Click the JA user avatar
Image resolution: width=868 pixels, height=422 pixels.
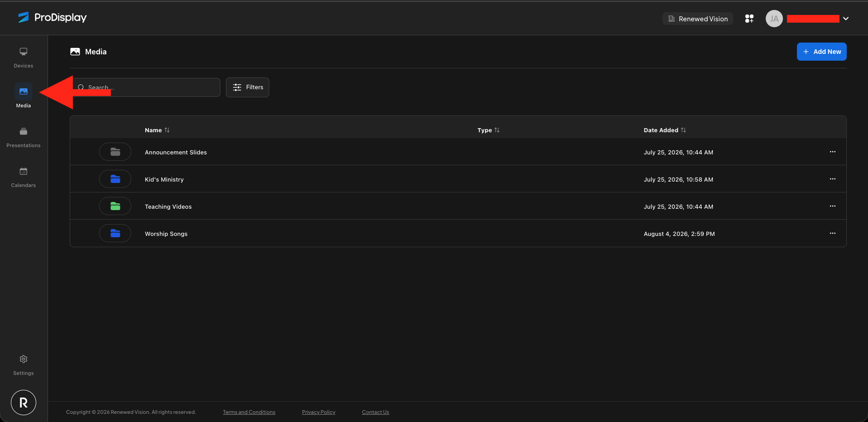click(x=774, y=19)
